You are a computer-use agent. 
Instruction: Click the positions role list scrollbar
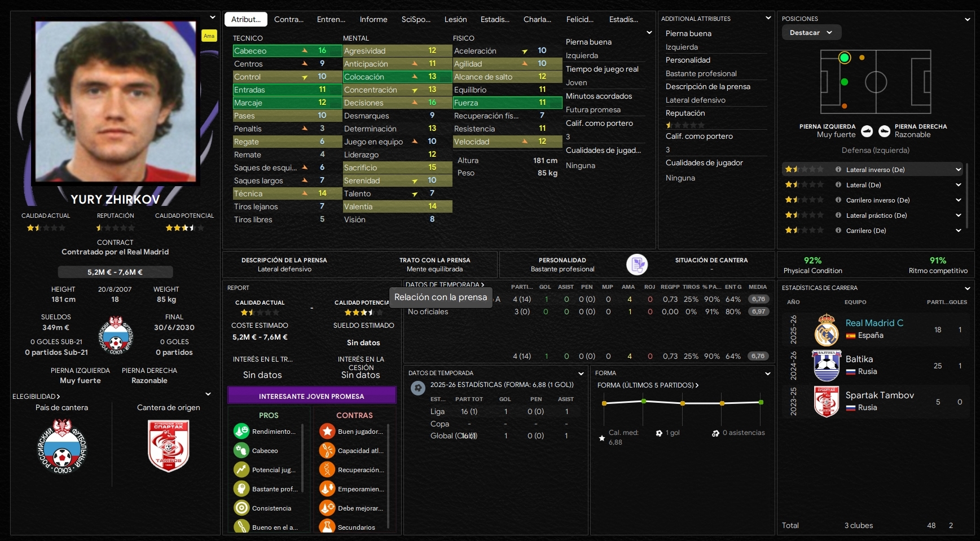[968, 195]
